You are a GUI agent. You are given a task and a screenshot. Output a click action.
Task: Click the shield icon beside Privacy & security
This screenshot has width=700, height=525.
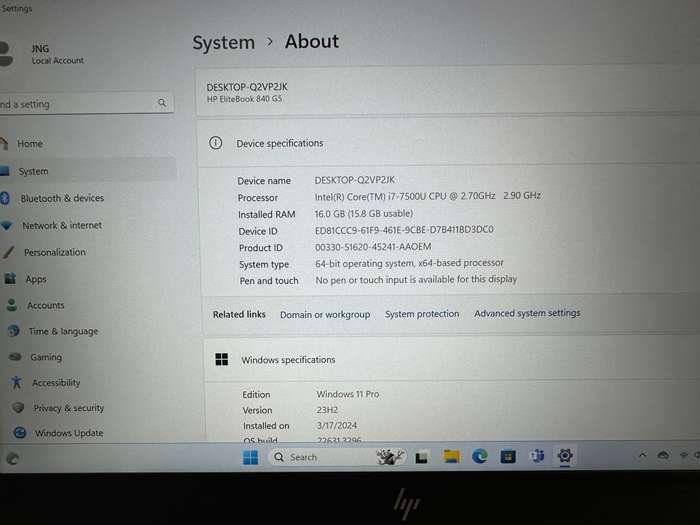[18, 408]
